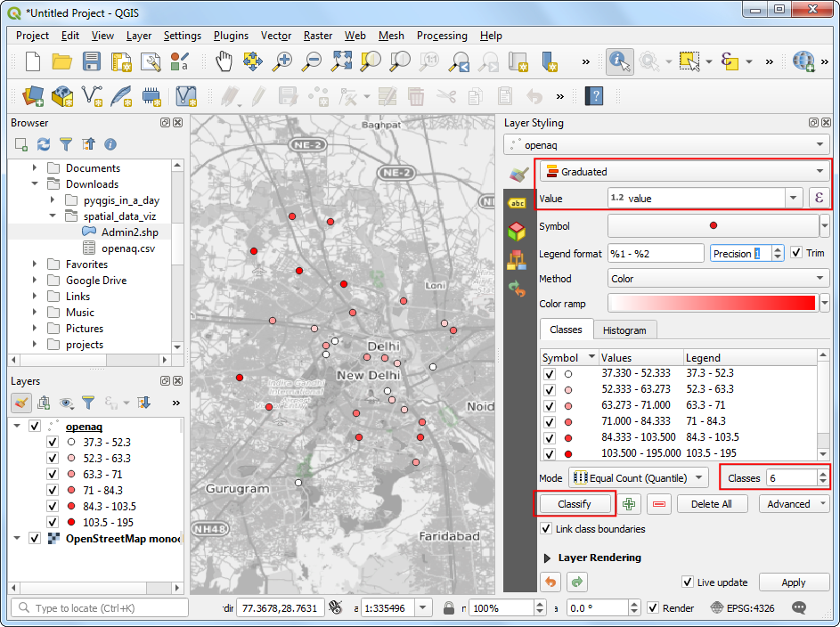Switch to the Histogram tab

[624, 330]
